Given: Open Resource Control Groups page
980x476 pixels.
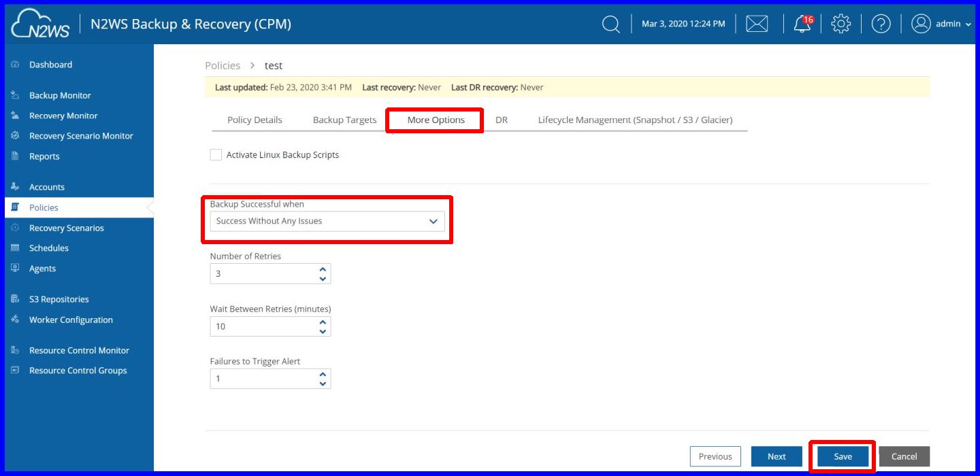Looking at the screenshot, I should pos(78,371).
